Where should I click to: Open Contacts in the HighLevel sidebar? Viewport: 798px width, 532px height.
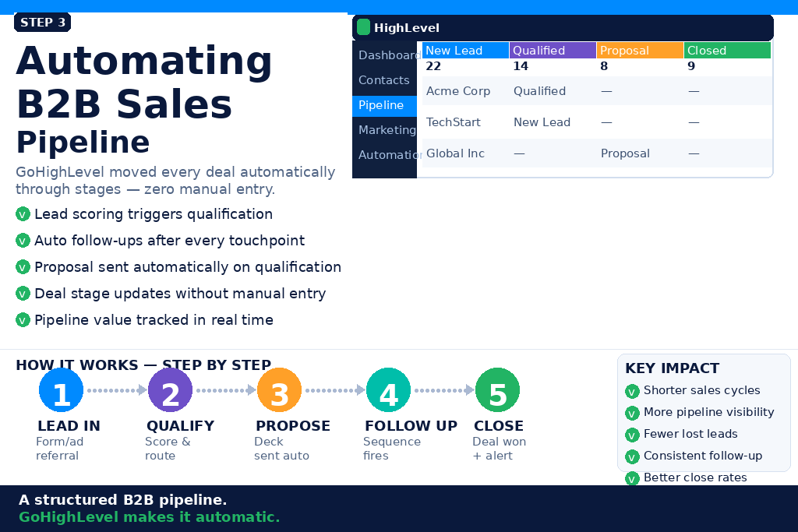tap(383, 80)
